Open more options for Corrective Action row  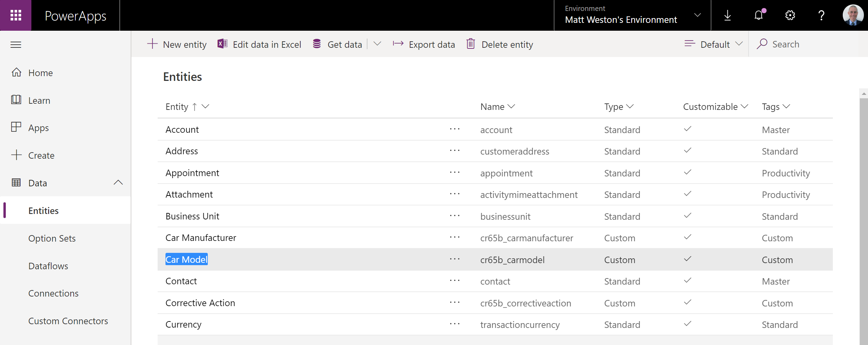coord(455,302)
